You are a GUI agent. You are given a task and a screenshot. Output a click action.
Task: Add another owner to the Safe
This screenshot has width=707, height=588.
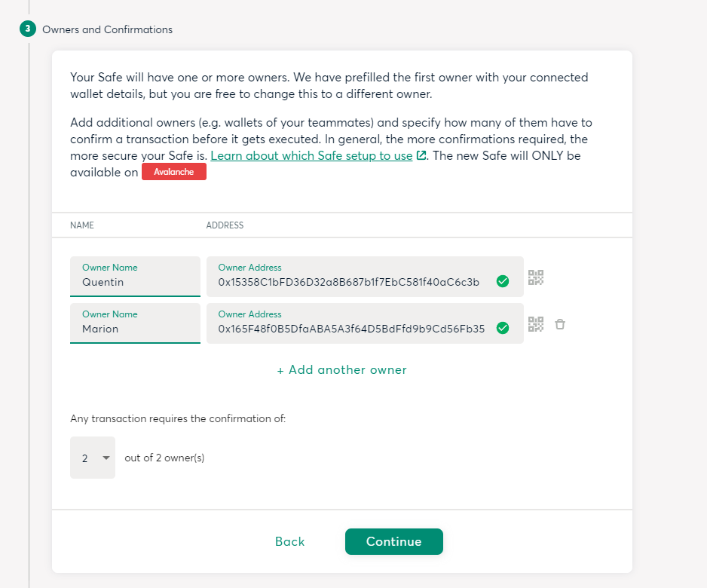[x=341, y=370]
